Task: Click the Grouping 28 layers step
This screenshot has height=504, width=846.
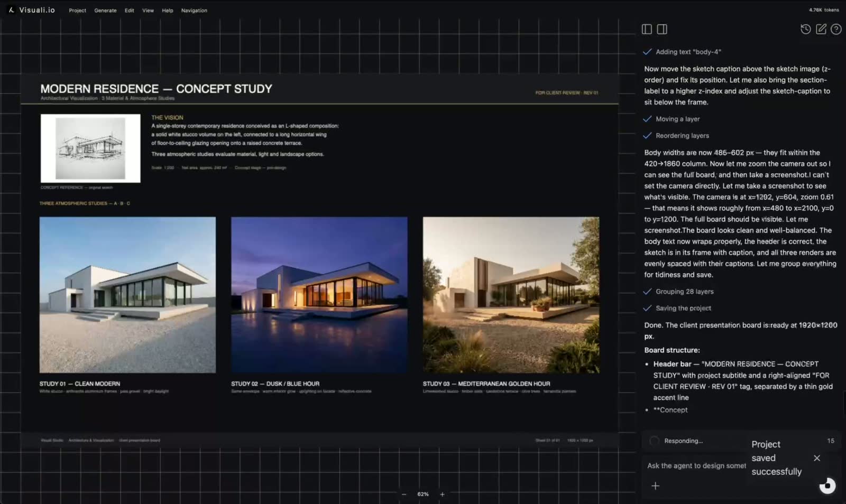Action: (x=684, y=292)
